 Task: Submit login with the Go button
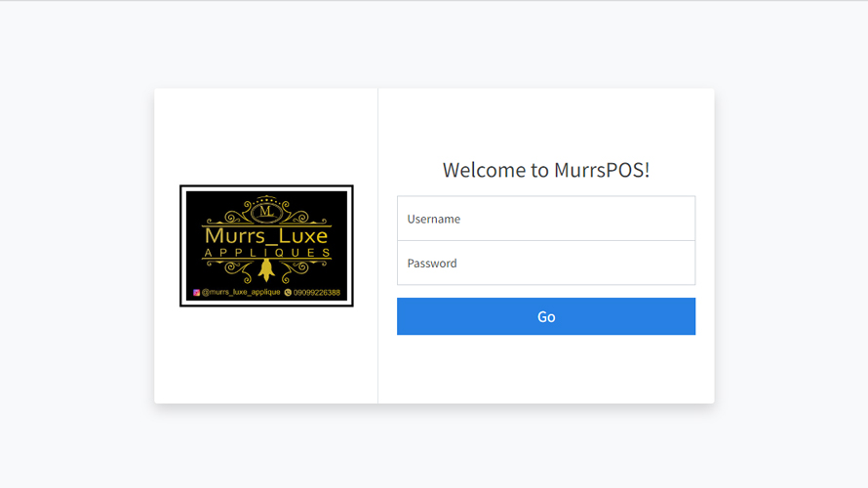(546, 316)
